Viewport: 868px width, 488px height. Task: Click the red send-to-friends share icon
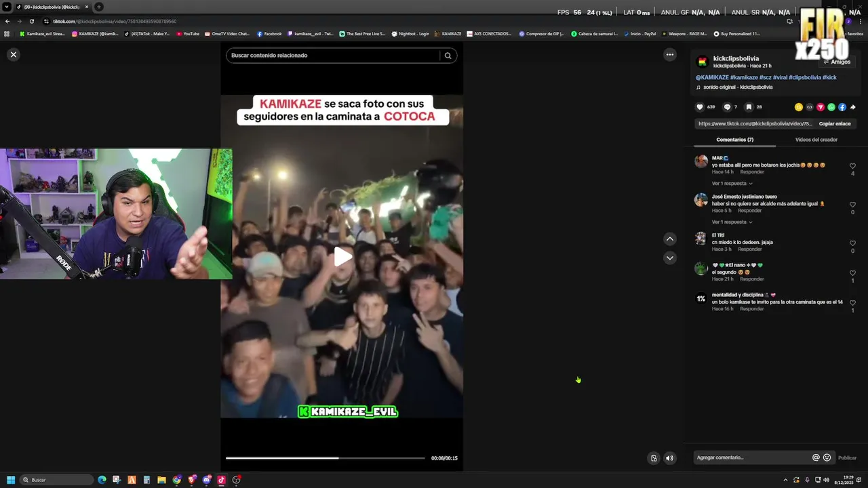(820, 107)
